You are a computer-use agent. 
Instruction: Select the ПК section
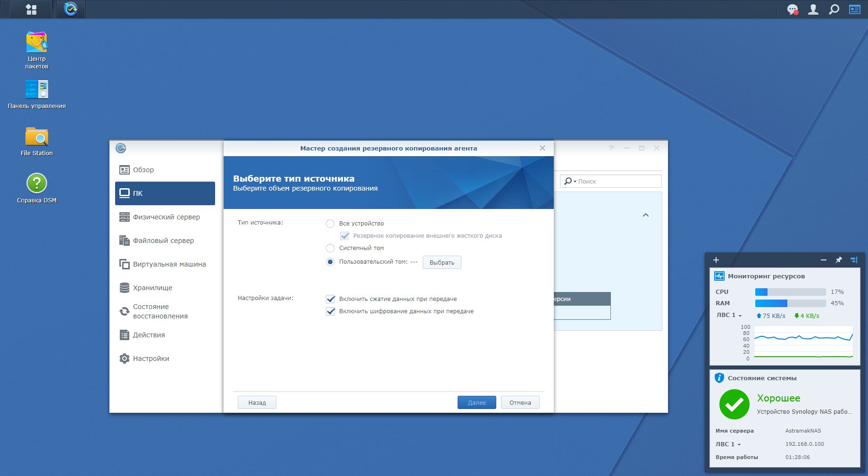(x=165, y=193)
